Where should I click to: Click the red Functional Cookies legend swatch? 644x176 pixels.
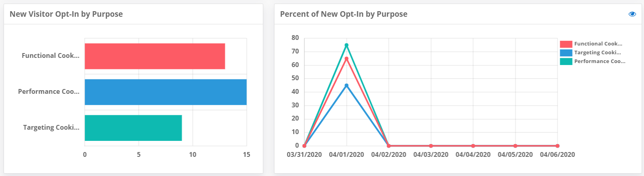click(566, 44)
